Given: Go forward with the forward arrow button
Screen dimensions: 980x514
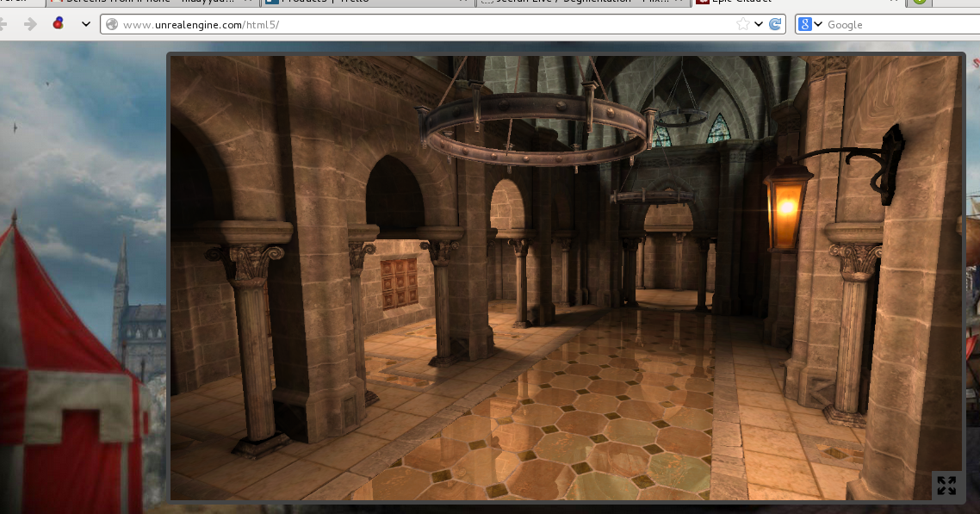Looking at the screenshot, I should tap(30, 24).
